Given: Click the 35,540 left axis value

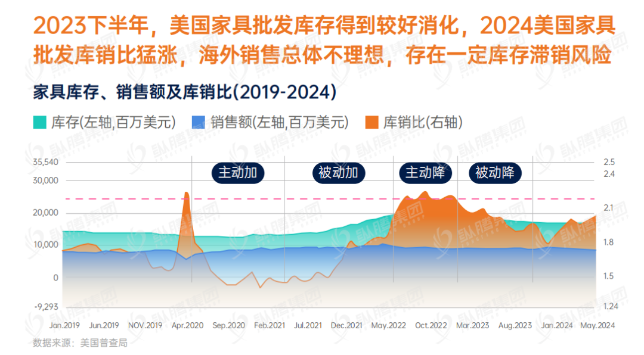Looking at the screenshot, I should (46, 162).
